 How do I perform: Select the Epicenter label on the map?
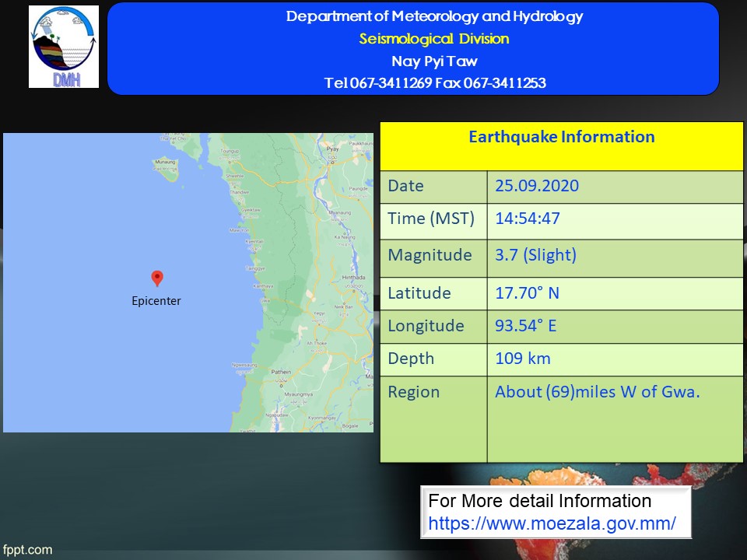pos(156,301)
